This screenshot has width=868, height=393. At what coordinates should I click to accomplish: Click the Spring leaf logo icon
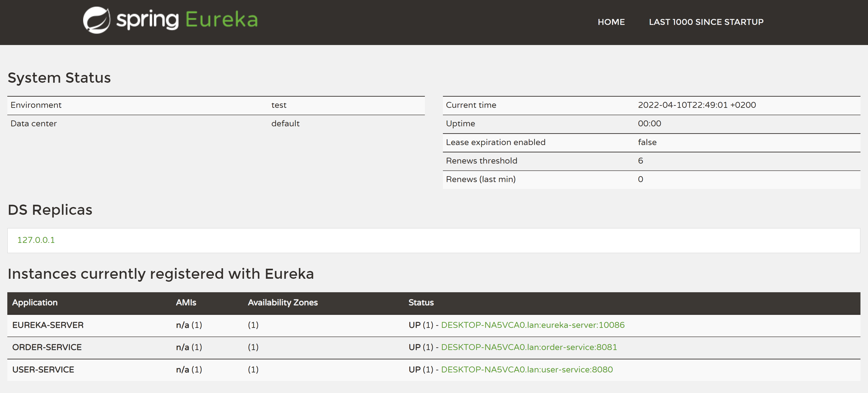point(97,20)
